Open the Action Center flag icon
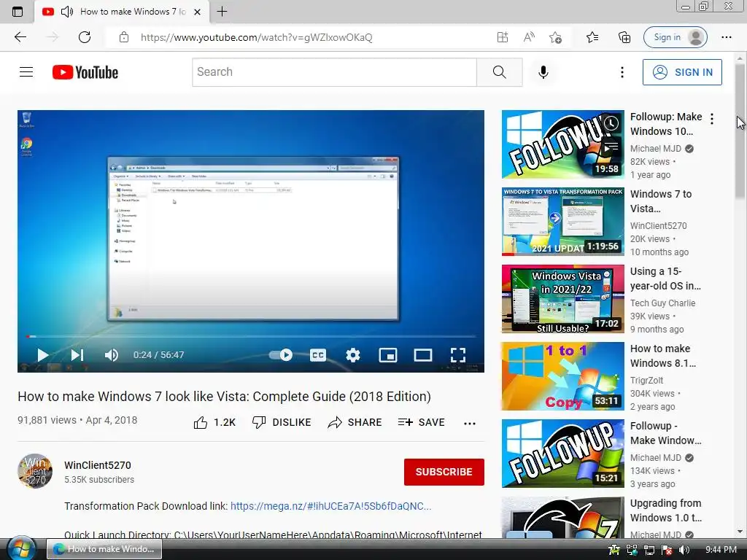This screenshot has height=560, width=747. click(x=667, y=550)
